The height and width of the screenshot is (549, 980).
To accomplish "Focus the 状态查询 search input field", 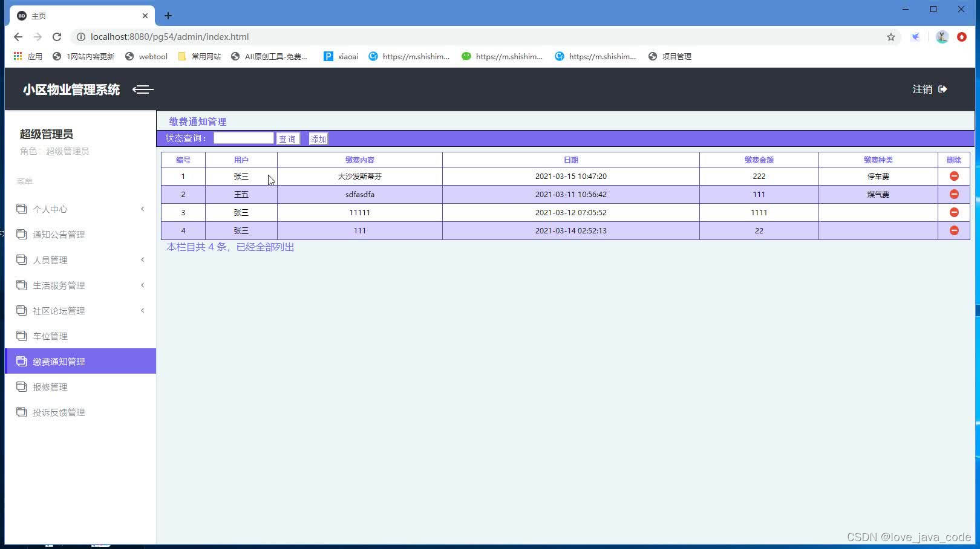I will click(x=243, y=138).
